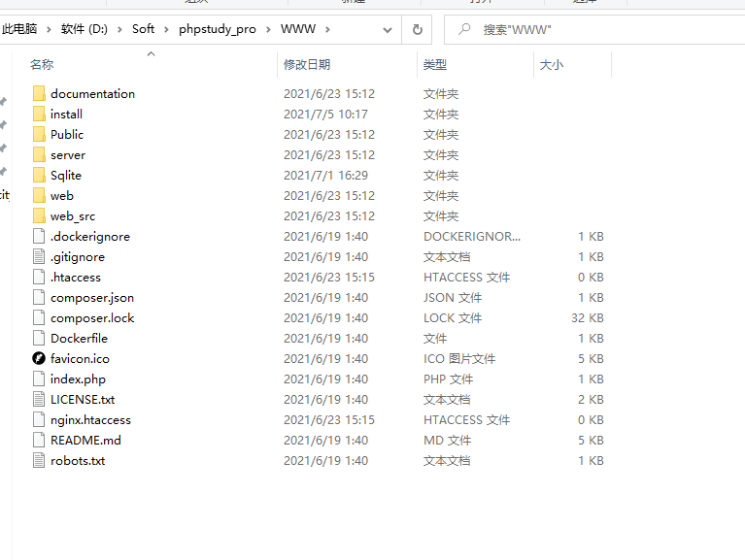Select the favicon.ico file name
This screenshot has width=745, height=560.
[x=80, y=359]
